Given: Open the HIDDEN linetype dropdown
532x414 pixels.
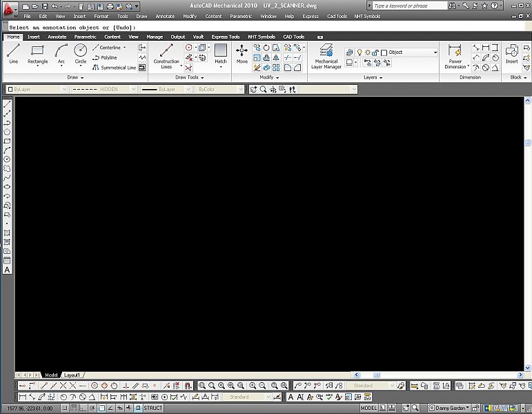Looking at the screenshot, I should point(133,89).
